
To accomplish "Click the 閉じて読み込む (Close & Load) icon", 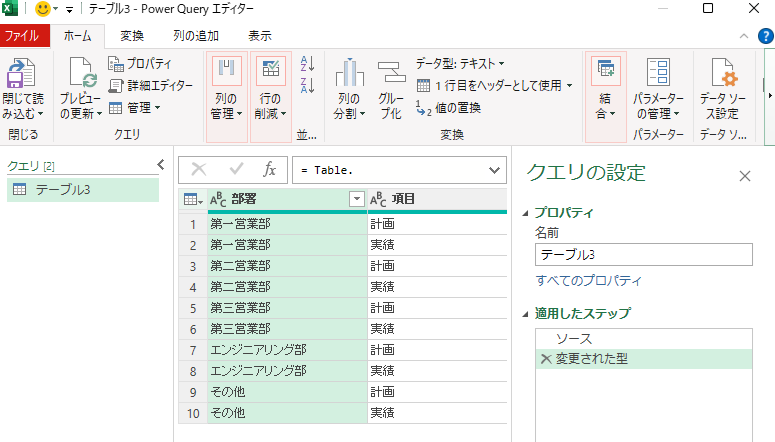I will (x=22, y=76).
